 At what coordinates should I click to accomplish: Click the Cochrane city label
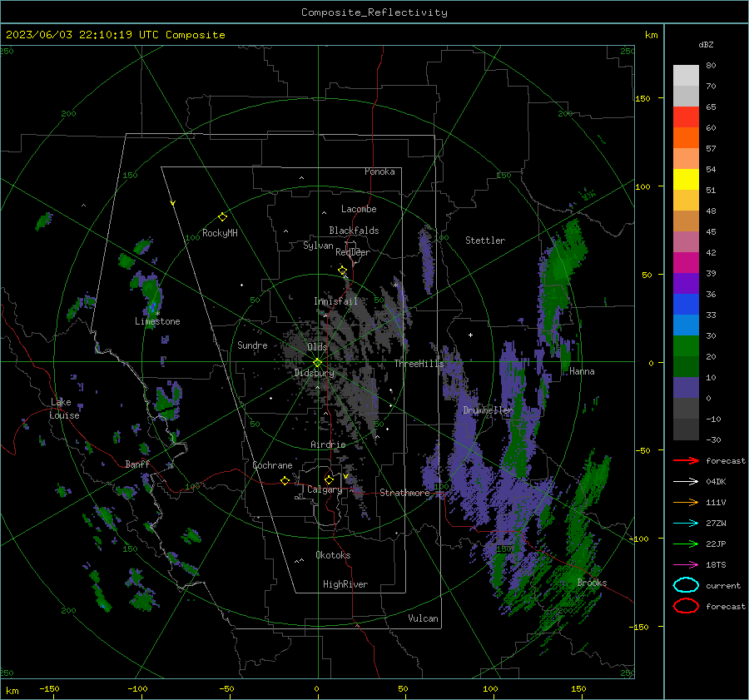[272, 465]
